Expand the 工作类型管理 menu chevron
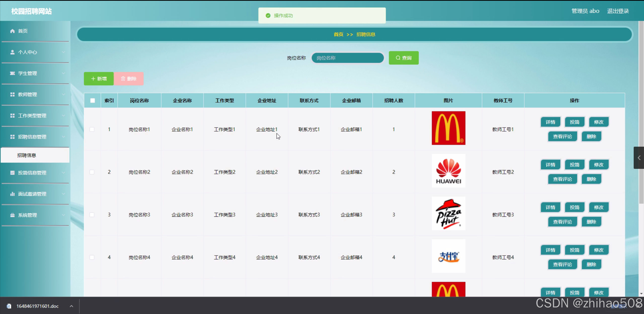The height and width of the screenshot is (314, 644). tap(63, 116)
